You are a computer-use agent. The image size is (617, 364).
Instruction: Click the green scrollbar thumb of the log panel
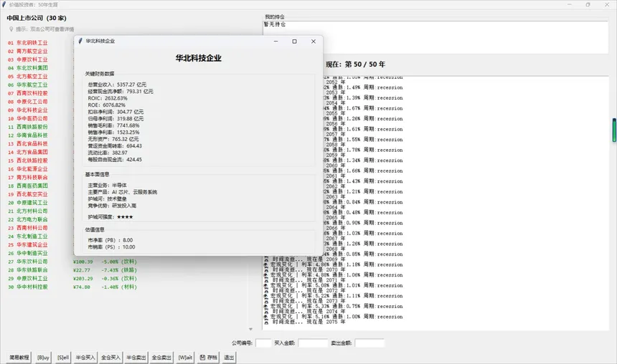613,130
